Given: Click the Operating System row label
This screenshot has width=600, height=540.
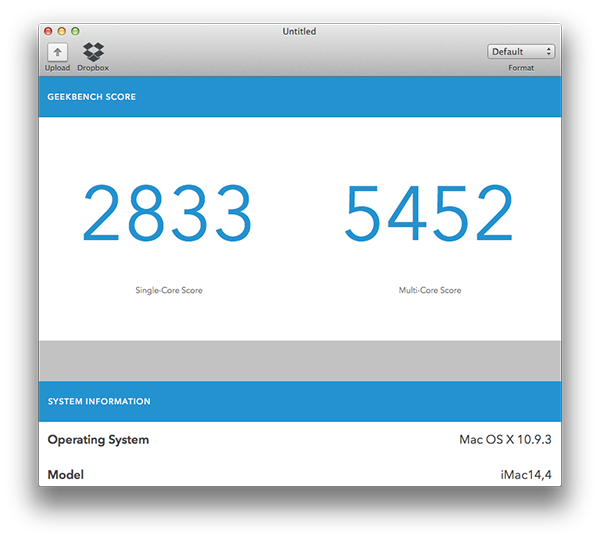Looking at the screenshot, I should (x=98, y=440).
